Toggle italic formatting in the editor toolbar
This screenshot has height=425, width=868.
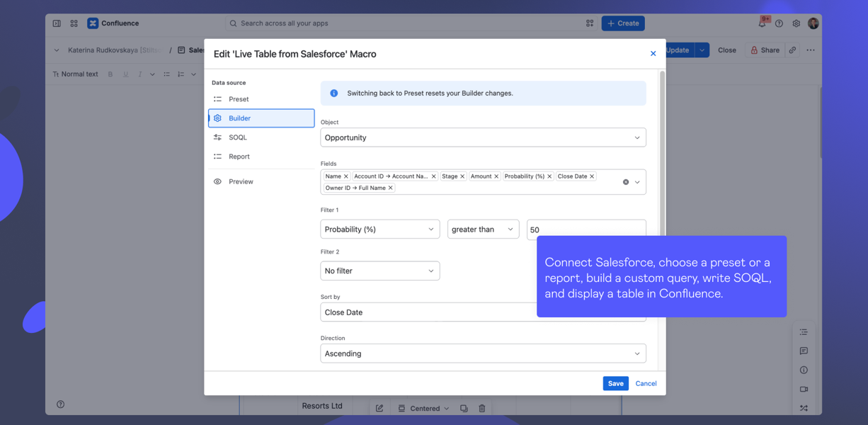point(140,74)
